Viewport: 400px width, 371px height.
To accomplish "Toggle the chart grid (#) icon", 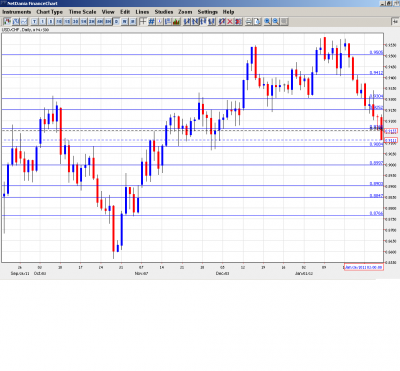I will pos(152,22).
